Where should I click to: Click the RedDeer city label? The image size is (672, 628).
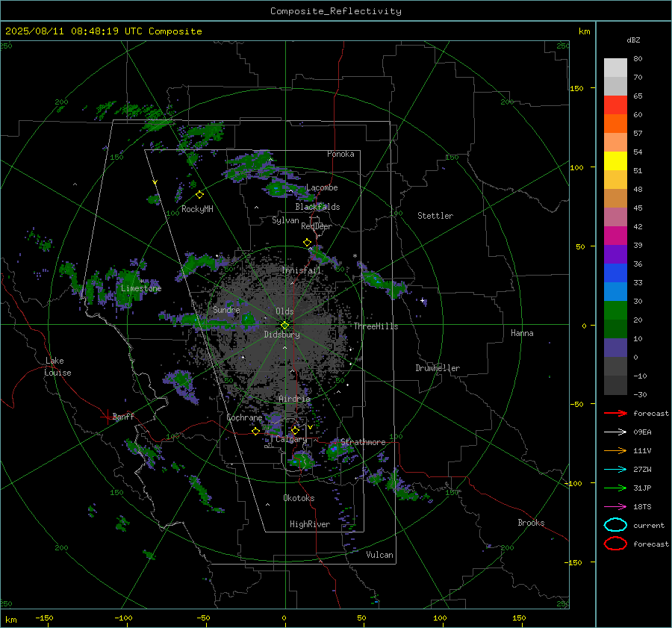[x=317, y=226]
